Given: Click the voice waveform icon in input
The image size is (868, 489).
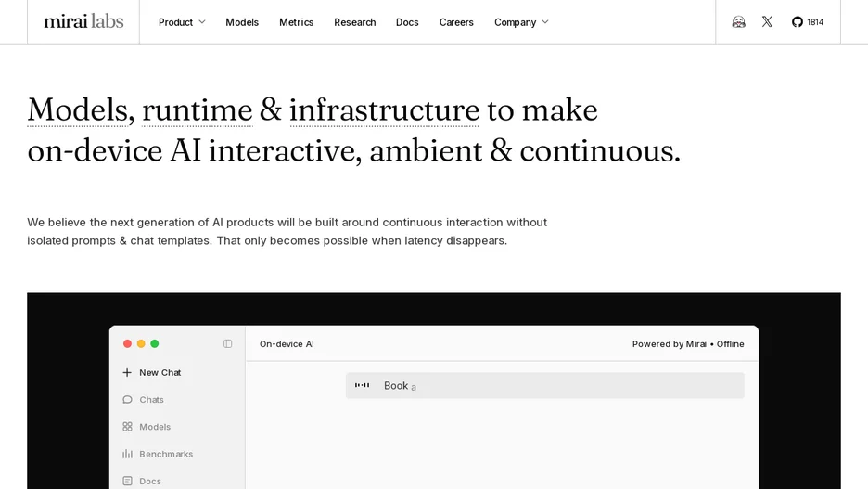Looking at the screenshot, I should pyautogui.click(x=362, y=385).
